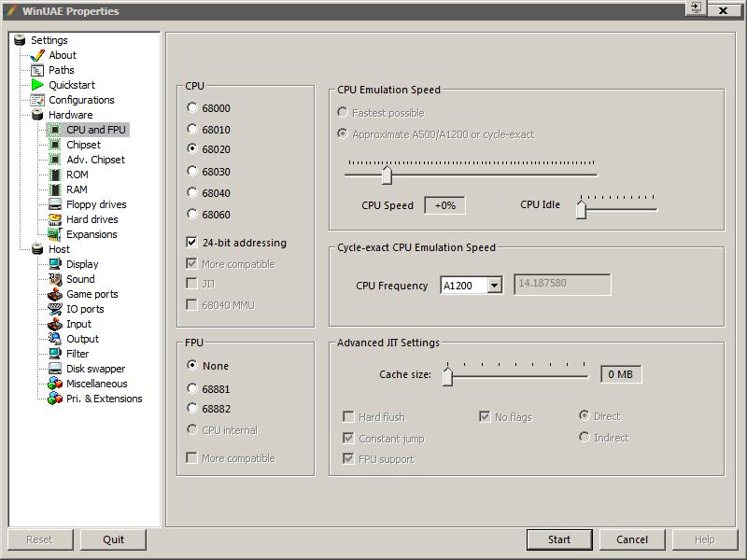Open the Sound settings page
747x560 pixels.
(80, 279)
